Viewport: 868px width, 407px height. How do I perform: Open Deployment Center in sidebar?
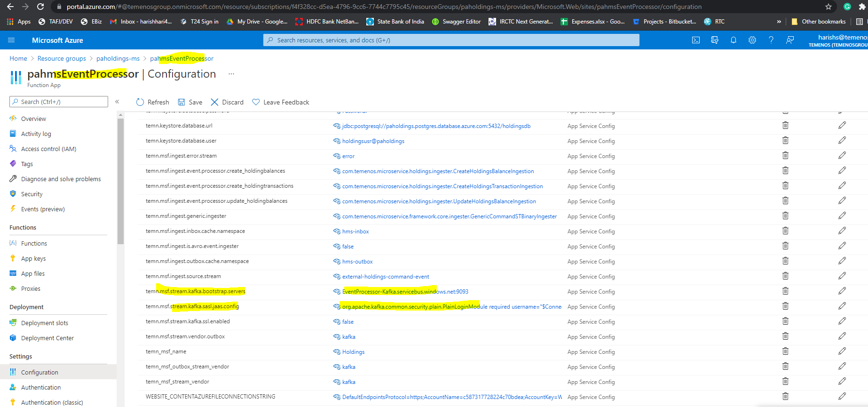[47, 338]
